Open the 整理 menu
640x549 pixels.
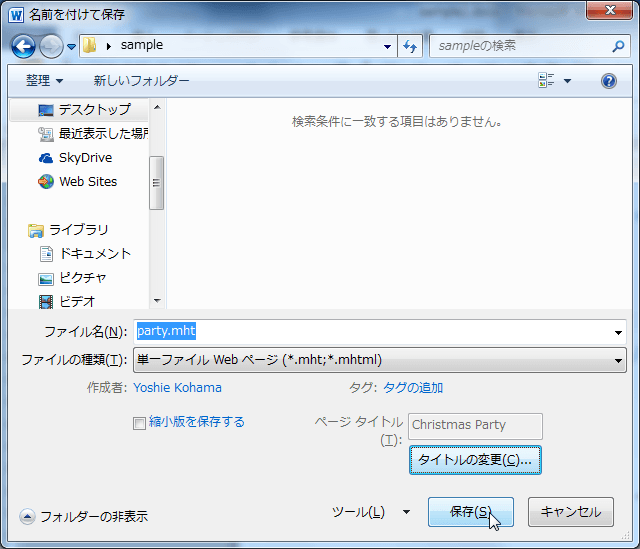[44, 80]
